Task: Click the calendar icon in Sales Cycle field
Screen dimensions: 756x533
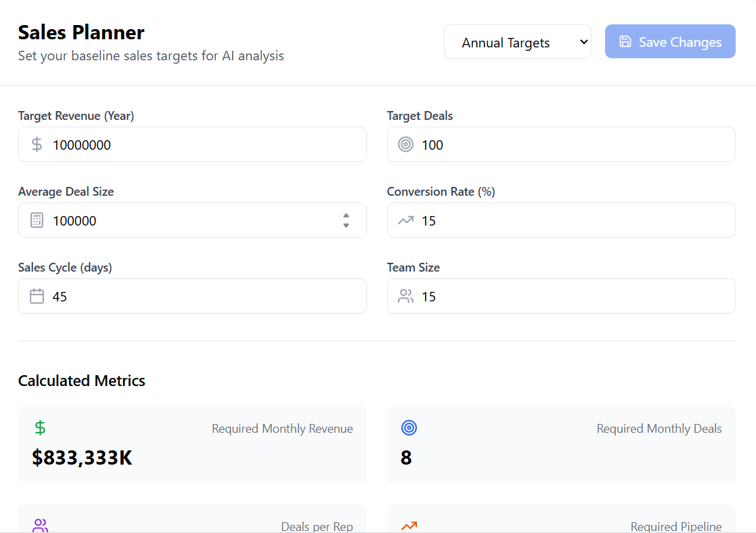Action: (37, 296)
